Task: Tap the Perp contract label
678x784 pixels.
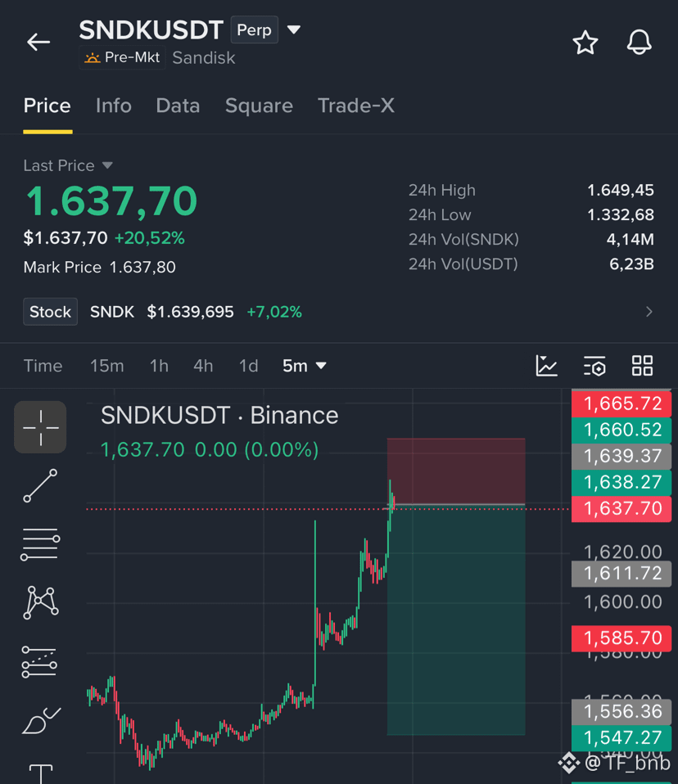Action: tap(254, 30)
